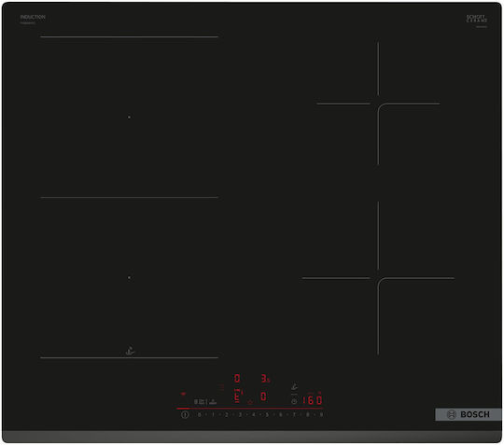Tap the PerfectFry pan sensor icon above timer

click(x=294, y=386)
